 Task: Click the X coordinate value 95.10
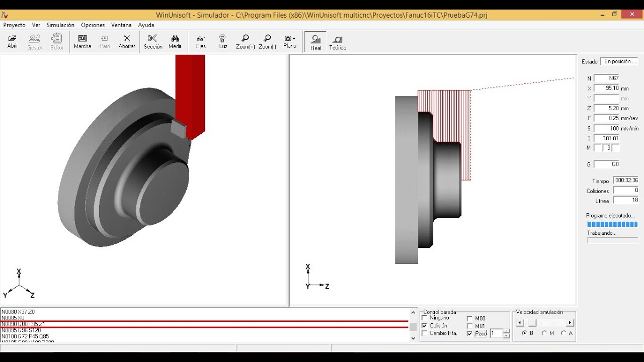point(607,88)
